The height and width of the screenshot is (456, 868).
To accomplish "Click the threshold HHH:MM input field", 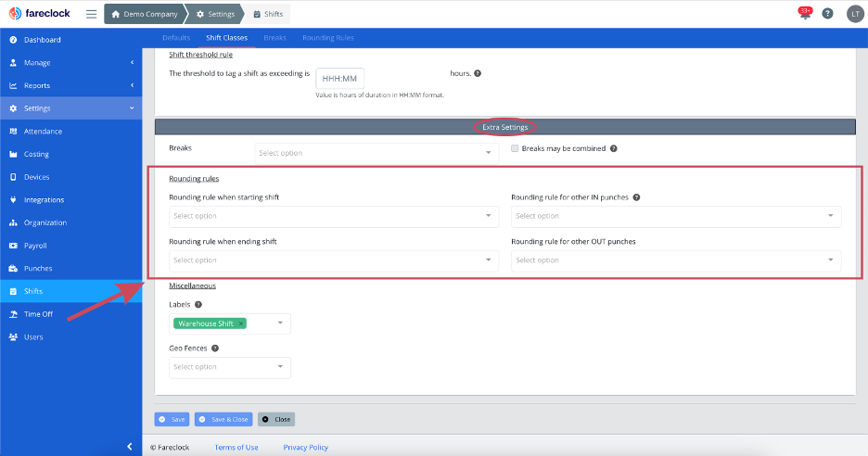I will (340, 79).
